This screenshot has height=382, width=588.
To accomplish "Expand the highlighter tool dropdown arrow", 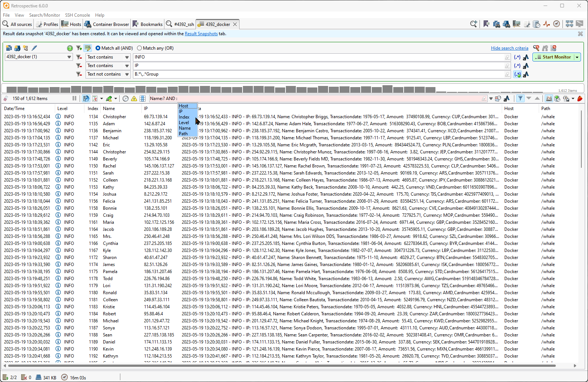I will (x=116, y=99).
